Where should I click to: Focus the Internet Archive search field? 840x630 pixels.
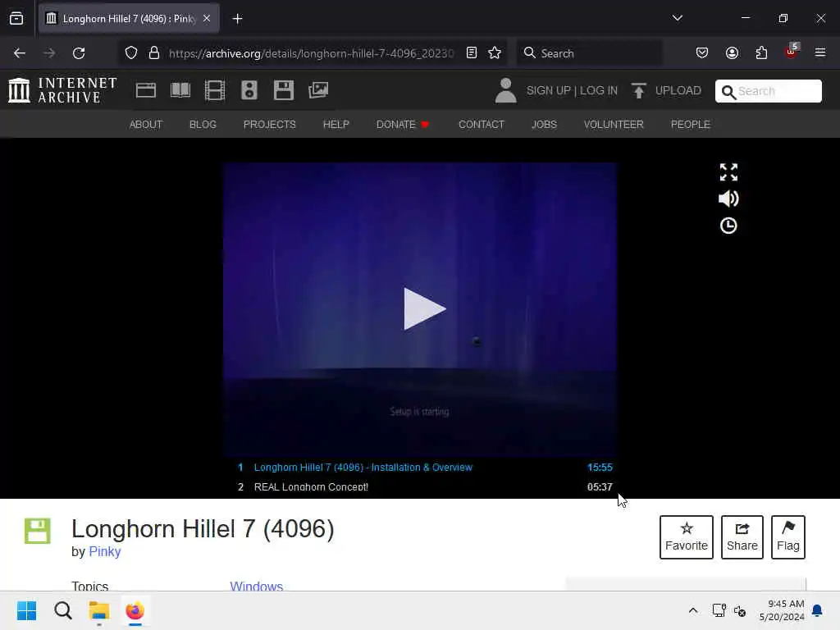[x=768, y=91]
